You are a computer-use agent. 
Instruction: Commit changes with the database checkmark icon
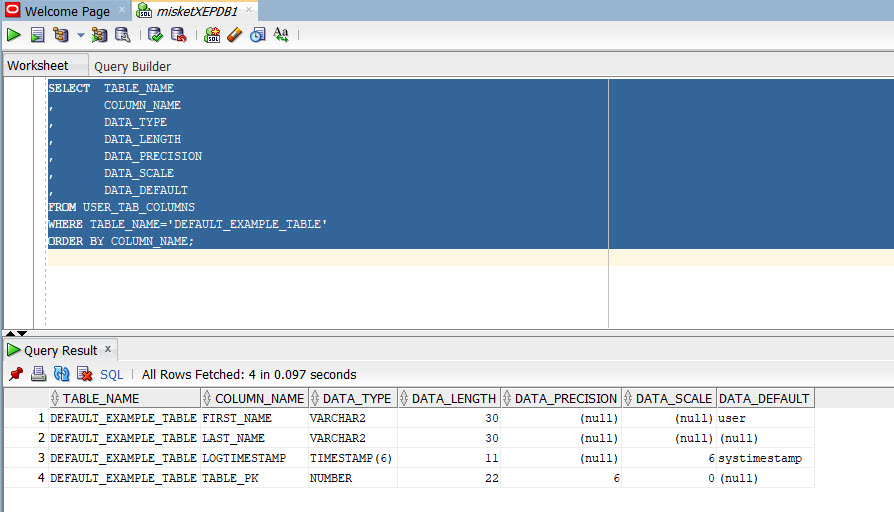[155, 35]
